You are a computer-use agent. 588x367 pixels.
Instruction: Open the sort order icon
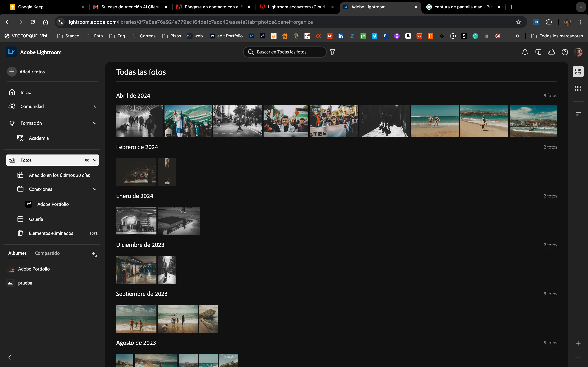tap(578, 114)
